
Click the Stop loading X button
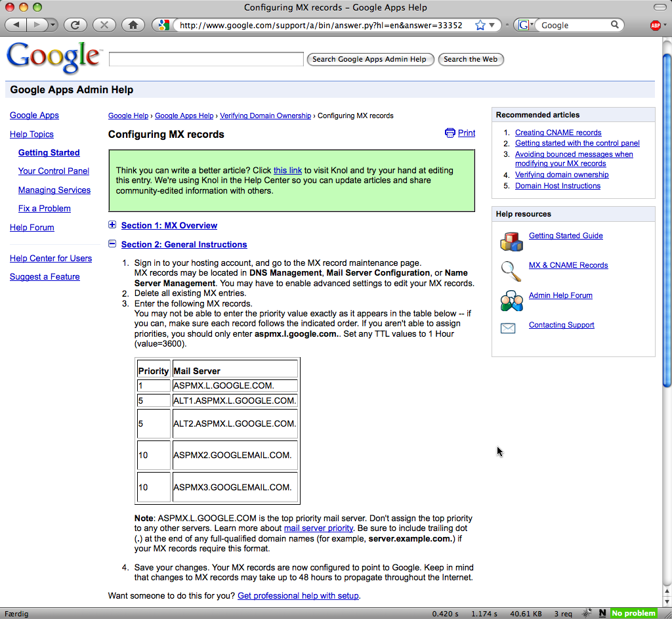click(x=104, y=25)
